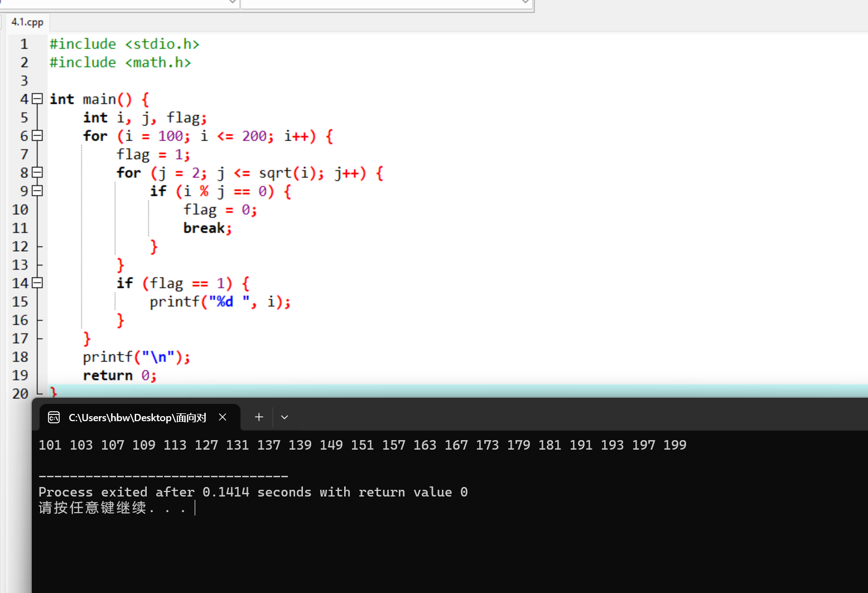The image size is (868, 593).
Task: Collapse the outer for loop fold at line 6
Action: tap(37, 136)
